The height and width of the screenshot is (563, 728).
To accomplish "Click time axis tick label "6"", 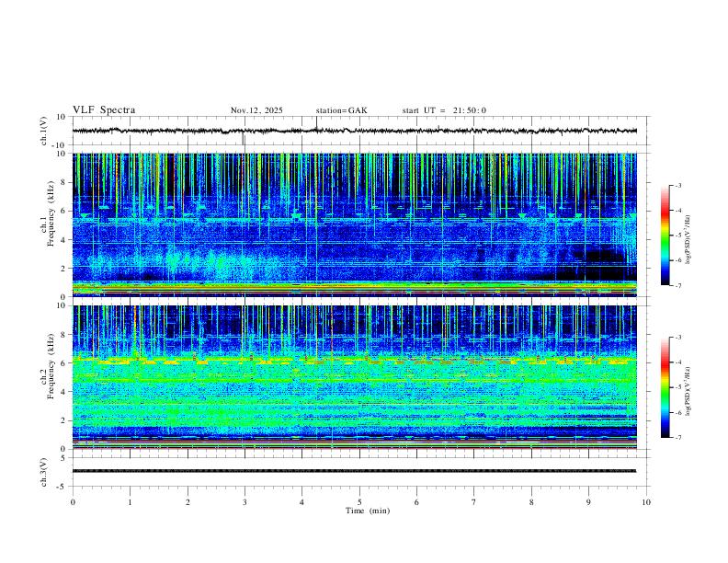I will 417,502.
